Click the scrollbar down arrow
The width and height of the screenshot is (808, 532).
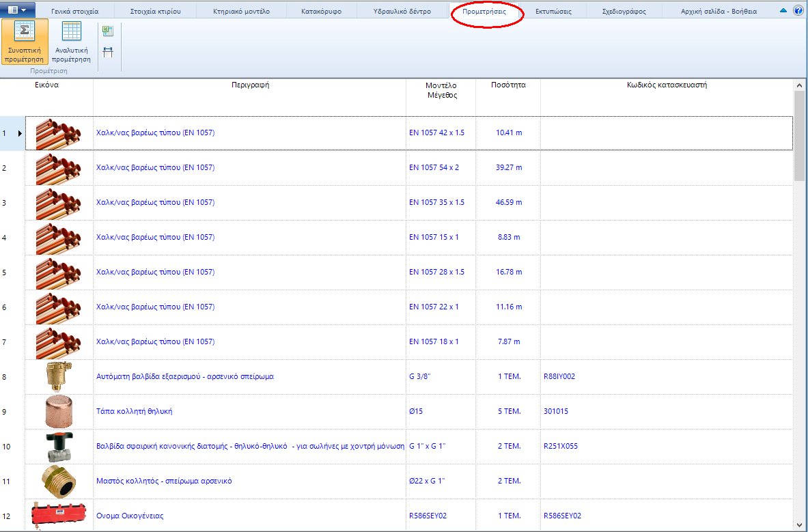800,524
